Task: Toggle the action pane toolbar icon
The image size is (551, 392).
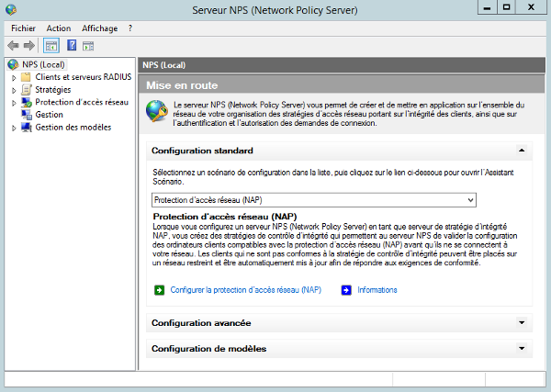Action: 88,45
